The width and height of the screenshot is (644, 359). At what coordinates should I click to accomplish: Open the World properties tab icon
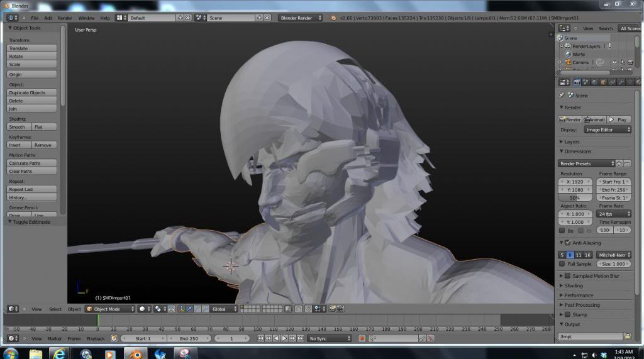(x=594, y=82)
